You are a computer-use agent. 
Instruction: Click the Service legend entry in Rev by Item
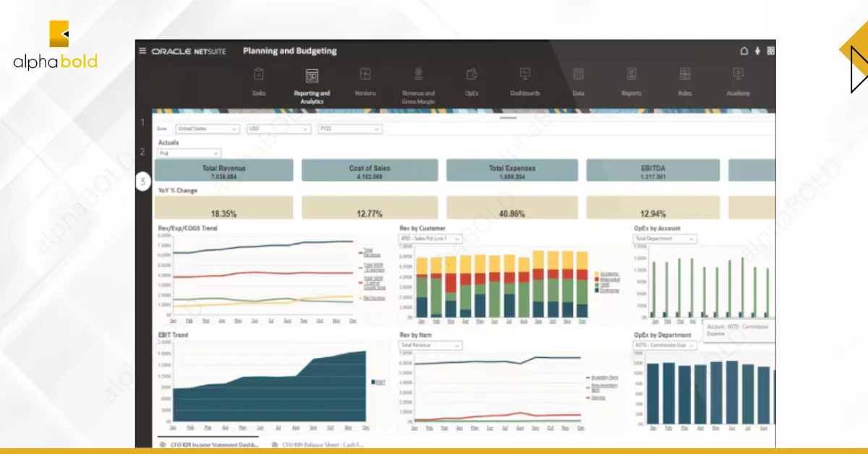[596, 398]
